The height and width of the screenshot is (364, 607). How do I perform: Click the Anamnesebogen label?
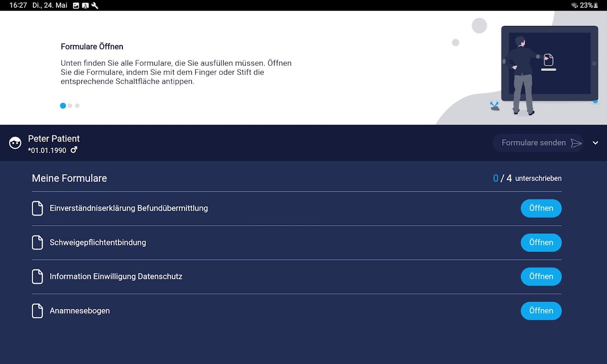click(80, 311)
